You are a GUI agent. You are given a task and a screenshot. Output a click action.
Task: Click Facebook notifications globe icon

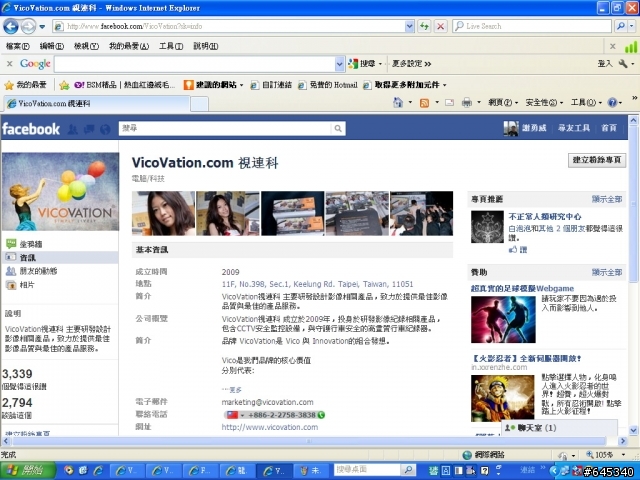[105, 129]
